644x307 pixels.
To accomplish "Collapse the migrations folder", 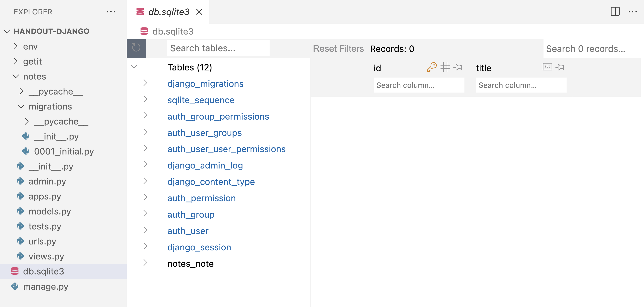I will (21, 106).
